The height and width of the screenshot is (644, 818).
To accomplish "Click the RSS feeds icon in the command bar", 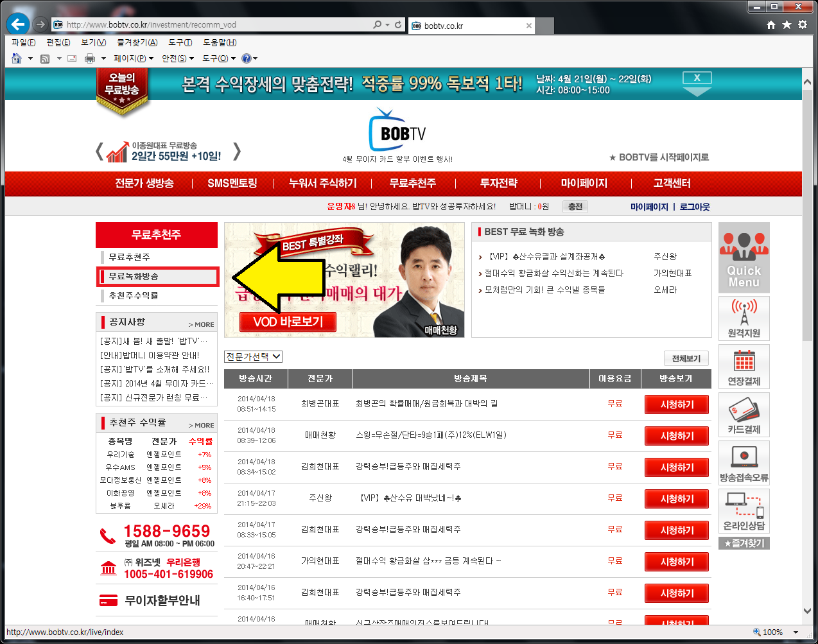I will [x=45, y=58].
